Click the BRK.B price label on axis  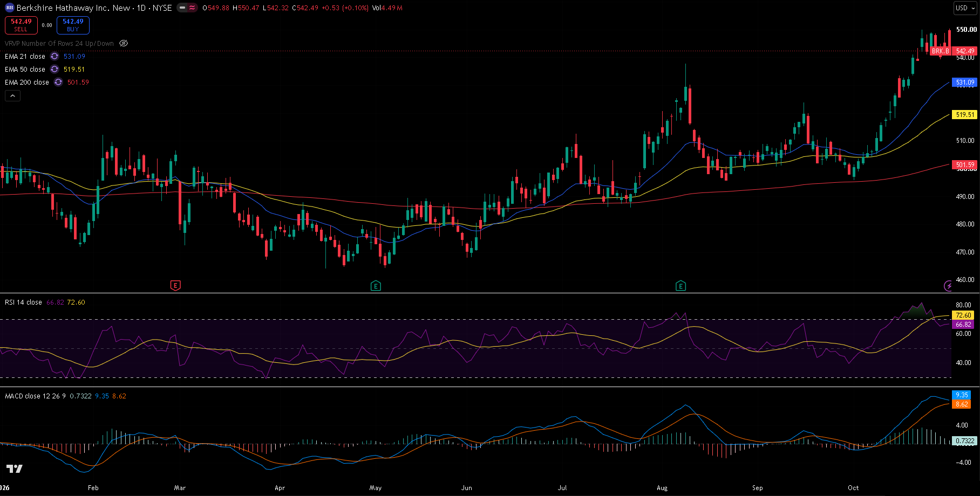click(x=941, y=51)
